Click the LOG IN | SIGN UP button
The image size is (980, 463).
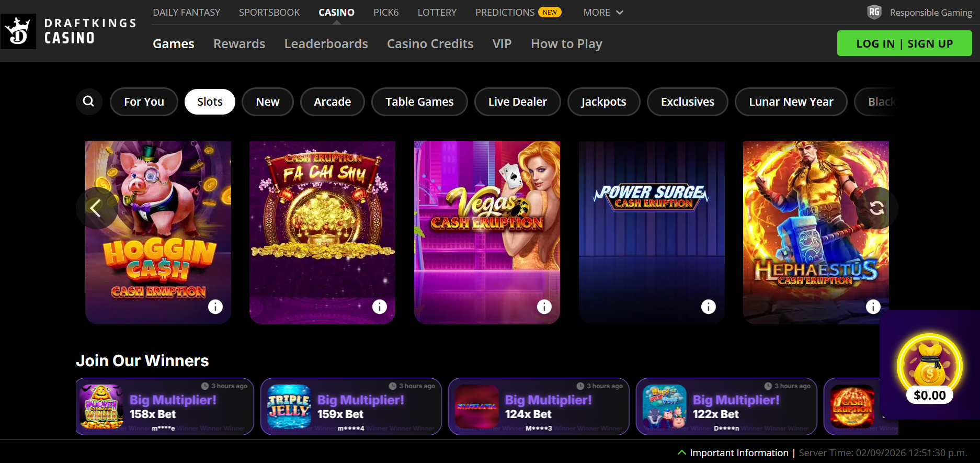click(x=905, y=43)
